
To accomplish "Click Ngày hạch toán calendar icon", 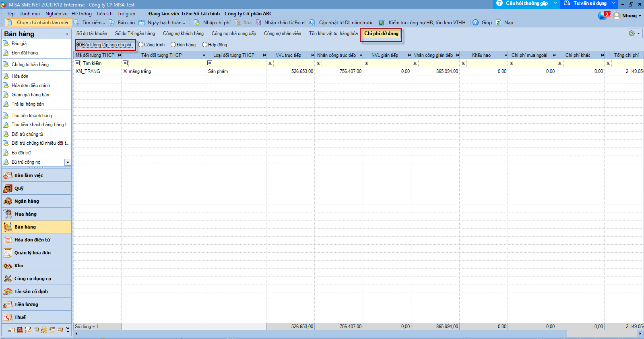I will click(142, 23).
